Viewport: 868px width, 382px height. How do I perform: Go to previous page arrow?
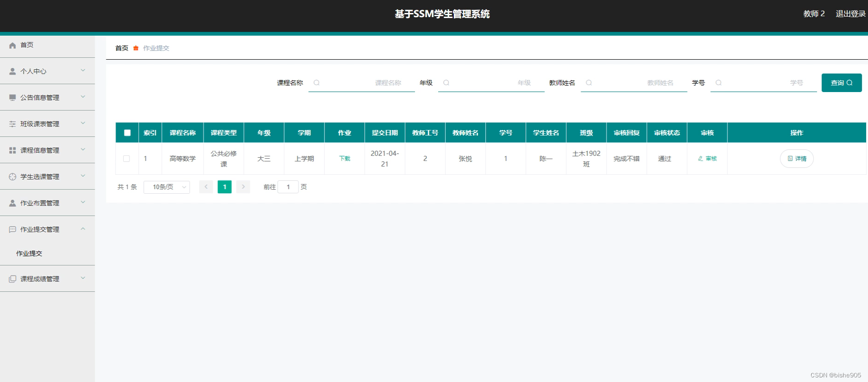click(206, 187)
